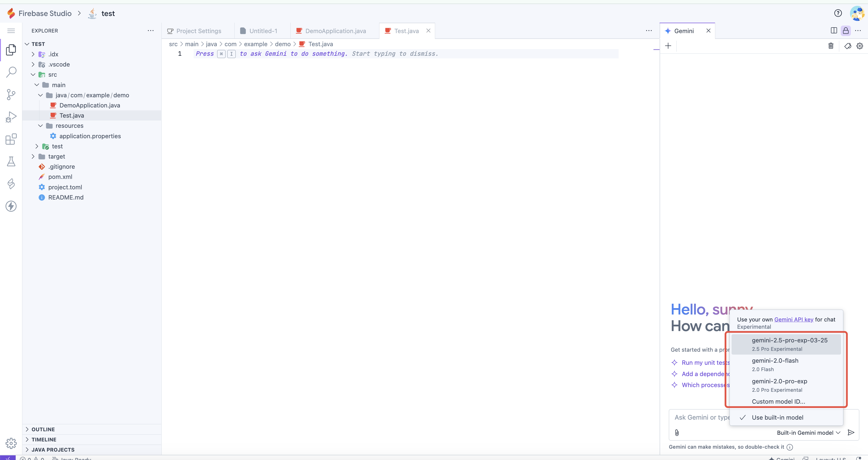Viewport: 868px width, 460px height.
Task: Select Custom model ID option
Action: [x=778, y=401]
